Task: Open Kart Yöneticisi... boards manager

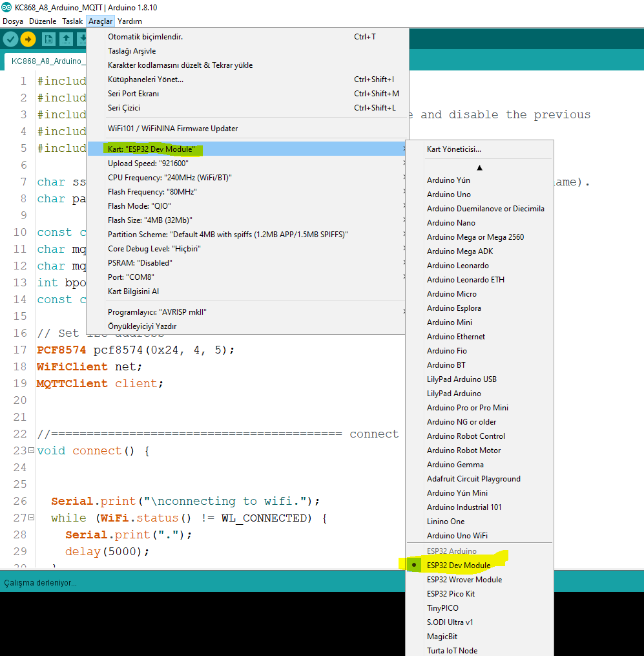Action: [453, 149]
